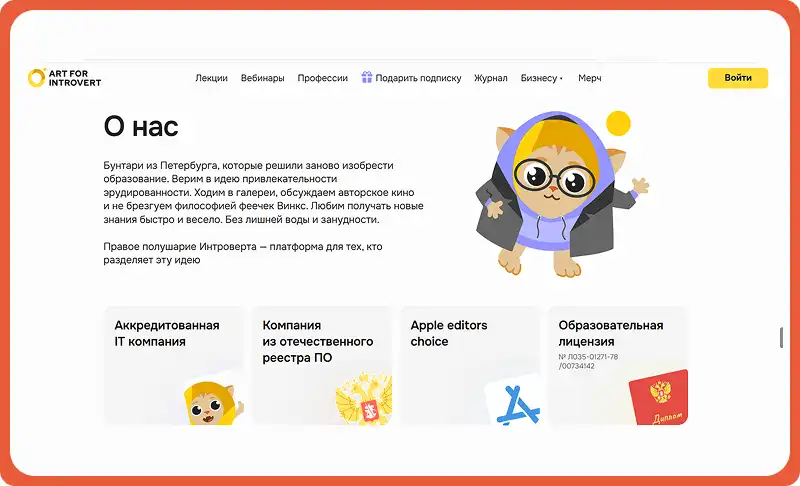800x486 pixels.
Task: Click the small cat in yellow hood
Action: [x=214, y=403]
